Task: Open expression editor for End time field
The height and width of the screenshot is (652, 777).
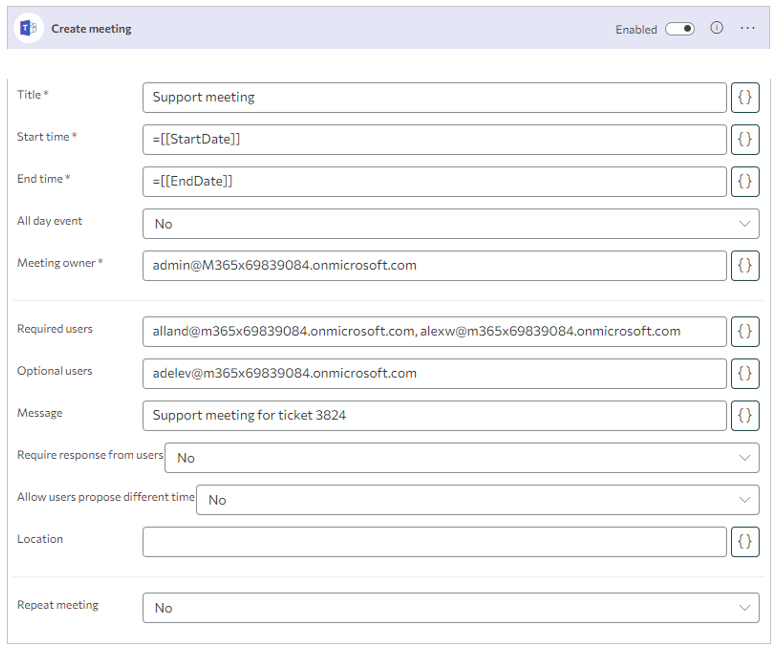Action: [744, 181]
